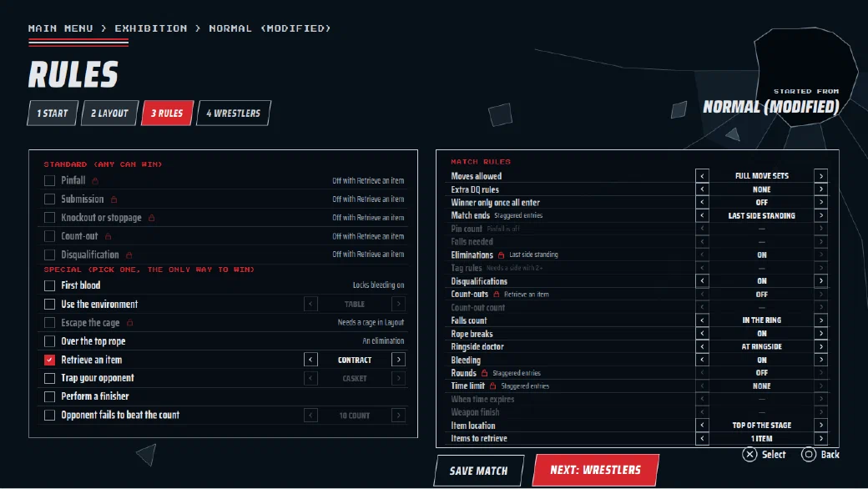Next item after Contract
Image resolution: width=868 pixels, height=489 pixels.
pos(399,360)
